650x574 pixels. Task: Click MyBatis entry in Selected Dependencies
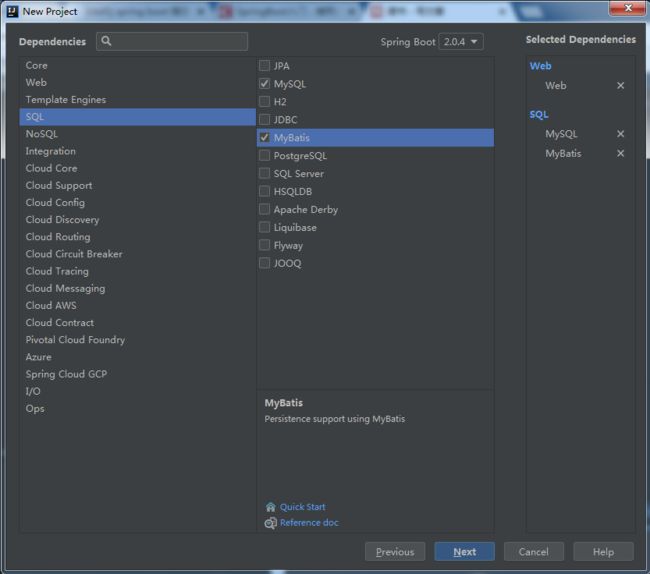point(563,153)
